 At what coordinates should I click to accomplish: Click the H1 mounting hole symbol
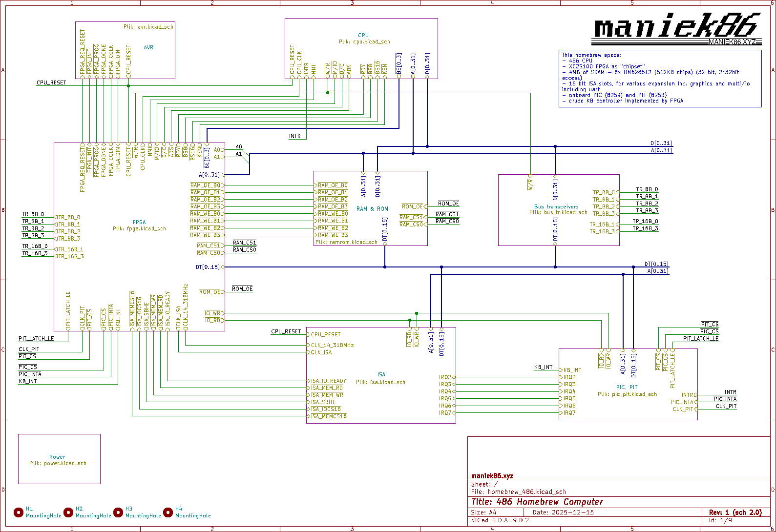[x=19, y=512]
